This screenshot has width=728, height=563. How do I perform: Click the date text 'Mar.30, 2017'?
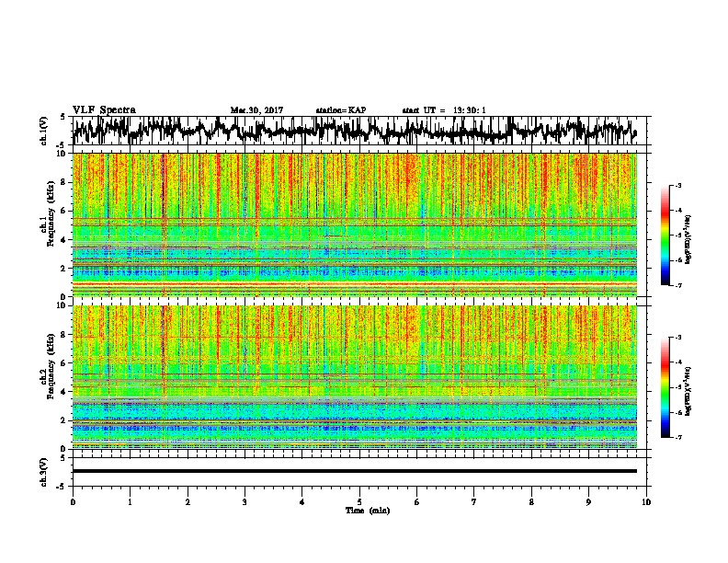click(256, 110)
